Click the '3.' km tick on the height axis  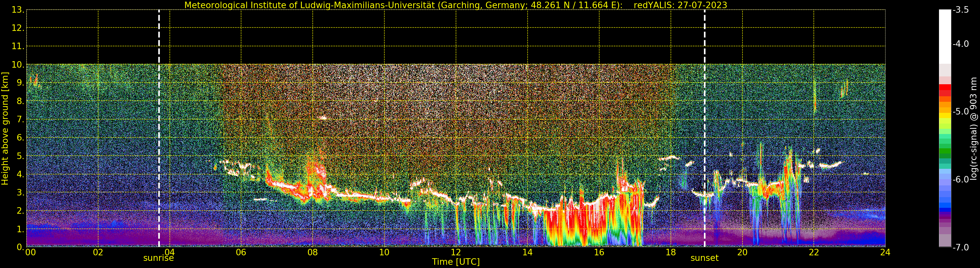(x=20, y=193)
